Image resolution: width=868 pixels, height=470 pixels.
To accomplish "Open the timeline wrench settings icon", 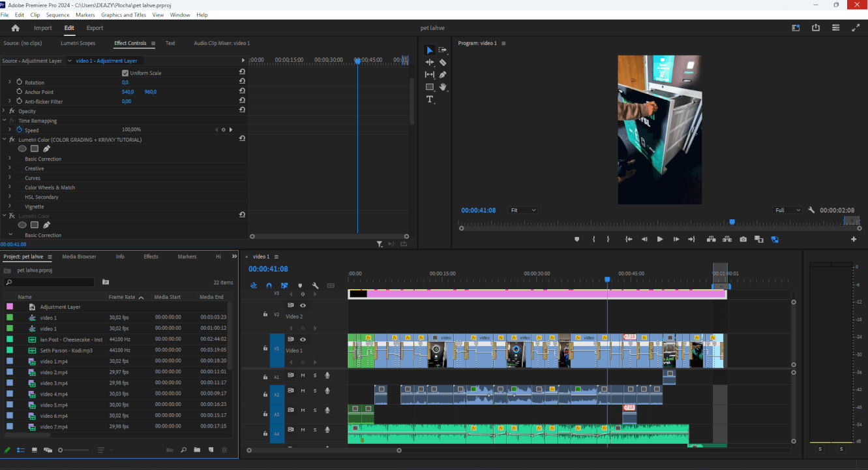I will 315,285.
